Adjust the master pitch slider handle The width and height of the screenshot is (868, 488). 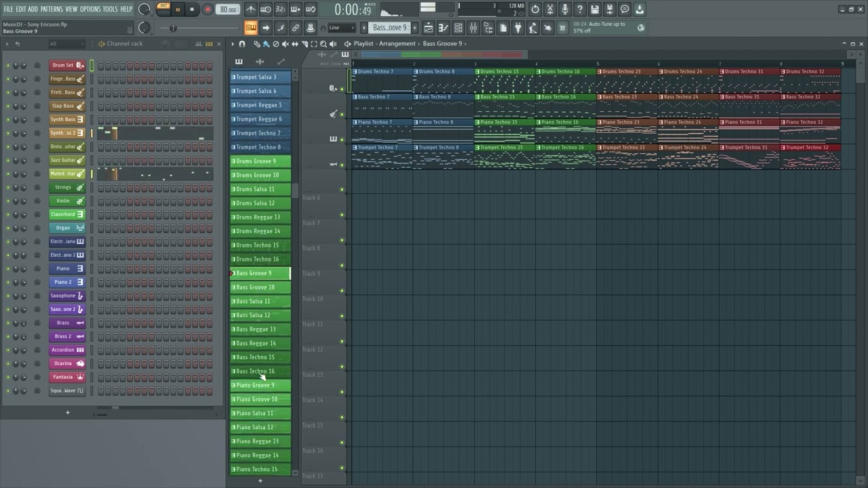(173, 28)
